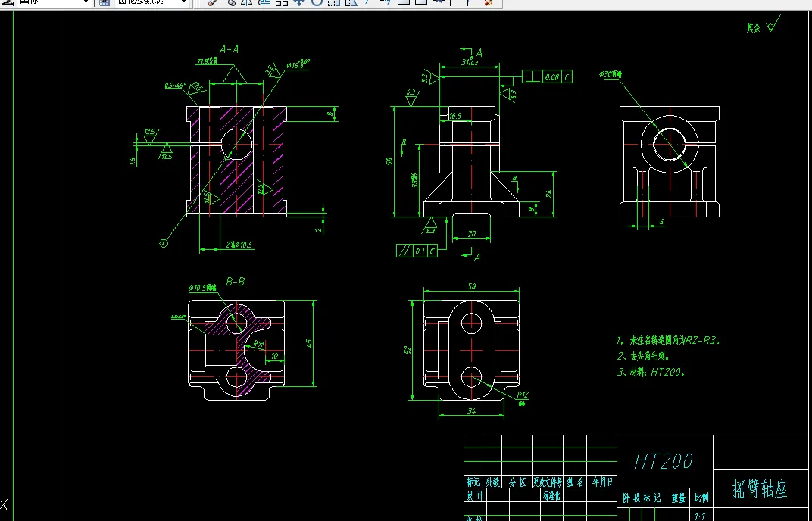Click the Array tool icon in the Modify toolbar
Screen dimensions: 812x521
282,2
